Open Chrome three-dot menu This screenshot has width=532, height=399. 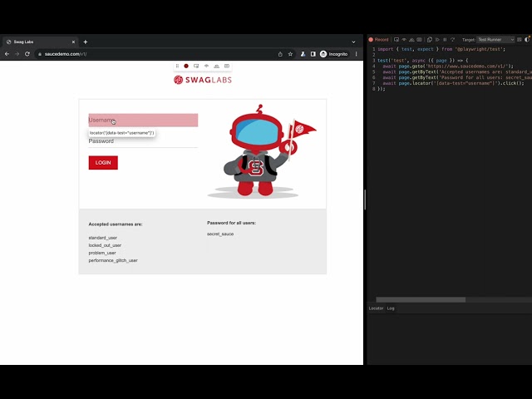coord(357,54)
